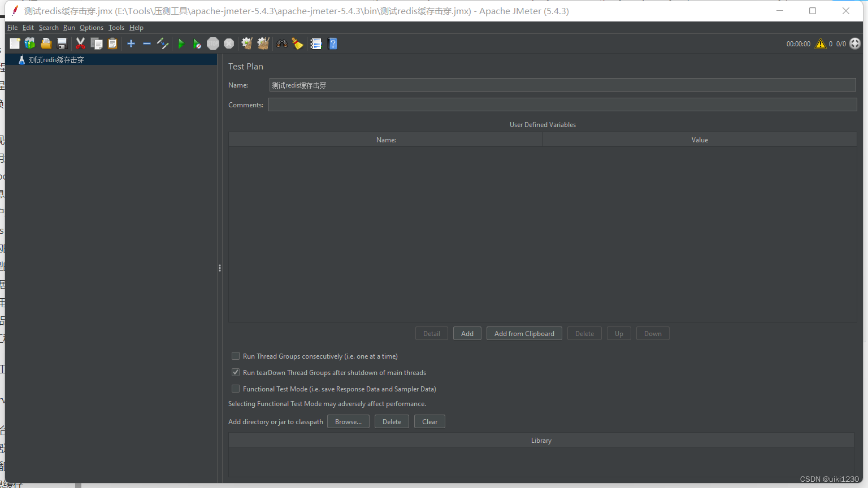Copy element using the Copy icon
Screen dimensions: 868x488
(x=97, y=43)
